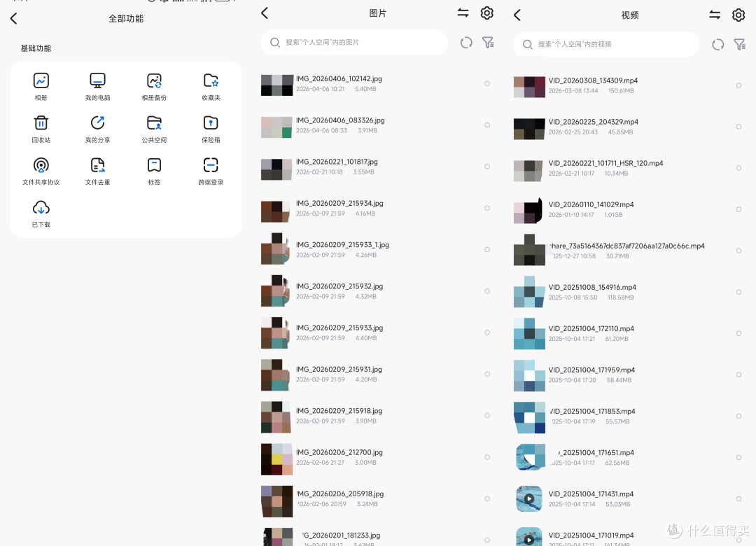Open settings gear in 图片 header
Image resolution: width=756 pixels, height=546 pixels.
pyautogui.click(x=487, y=13)
